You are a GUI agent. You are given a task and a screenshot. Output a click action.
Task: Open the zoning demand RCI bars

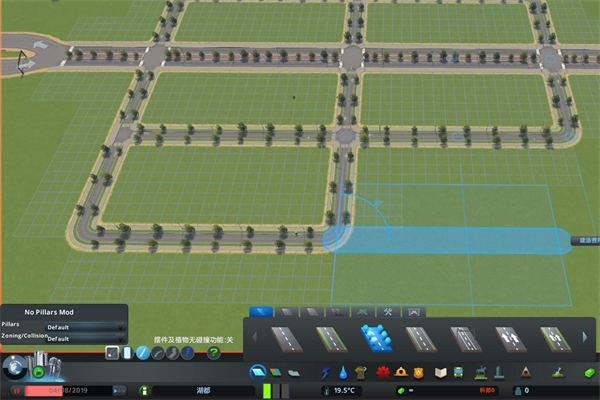(276, 391)
